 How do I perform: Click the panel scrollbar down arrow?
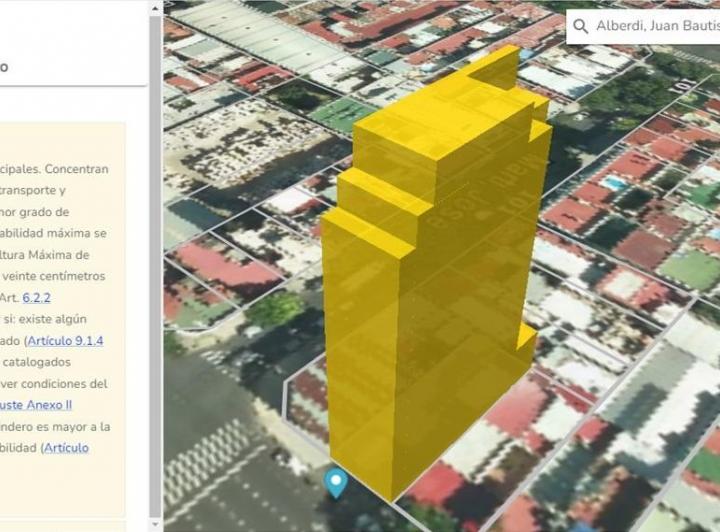pos(155,524)
